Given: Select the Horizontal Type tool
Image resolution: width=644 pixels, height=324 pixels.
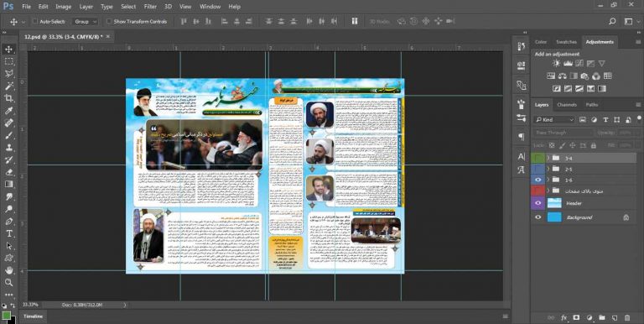Looking at the screenshot, I should coord(8,233).
